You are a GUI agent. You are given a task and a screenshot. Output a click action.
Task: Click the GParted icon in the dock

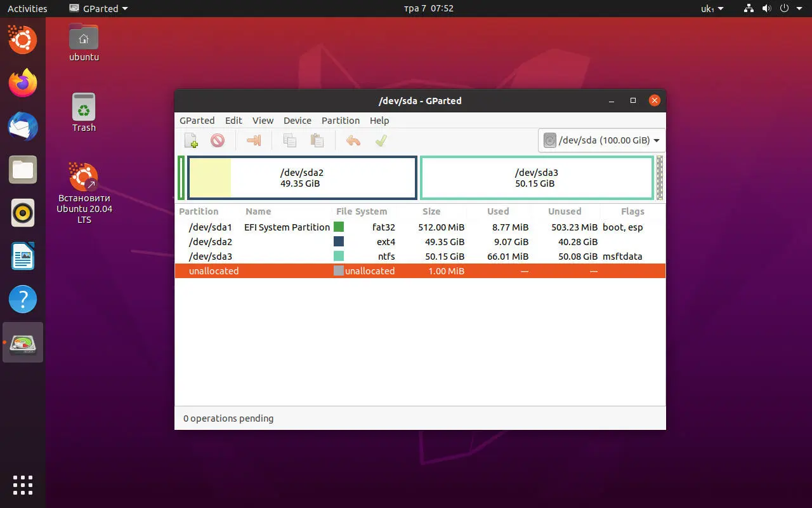tap(23, 342)
